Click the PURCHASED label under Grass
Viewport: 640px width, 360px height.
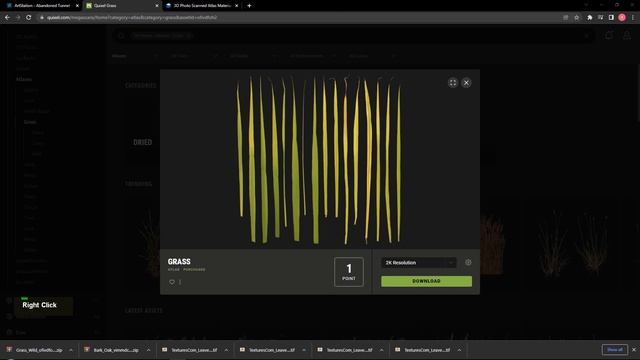(194, 270)
